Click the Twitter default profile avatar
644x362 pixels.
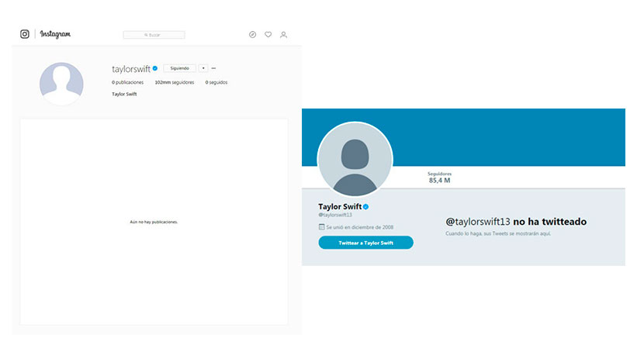(x=355, y=159)
